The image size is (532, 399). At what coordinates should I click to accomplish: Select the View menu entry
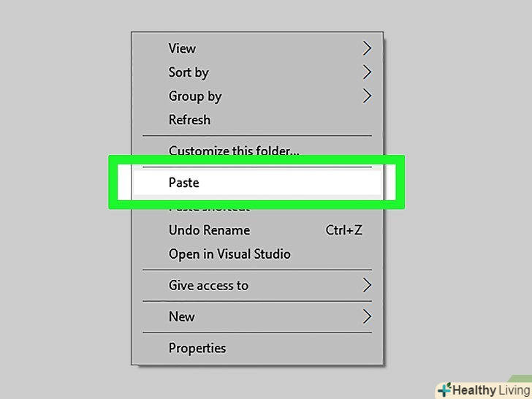coord(182,49)
